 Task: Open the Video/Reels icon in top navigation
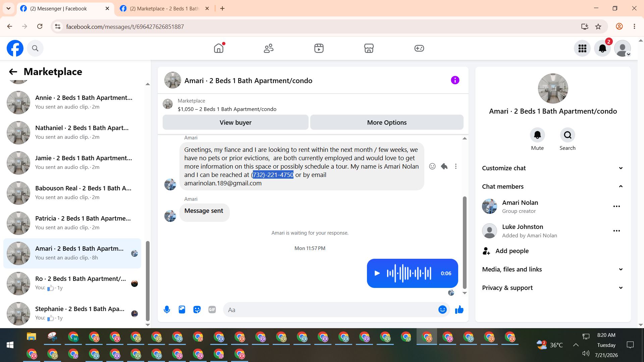click(319, 48)
